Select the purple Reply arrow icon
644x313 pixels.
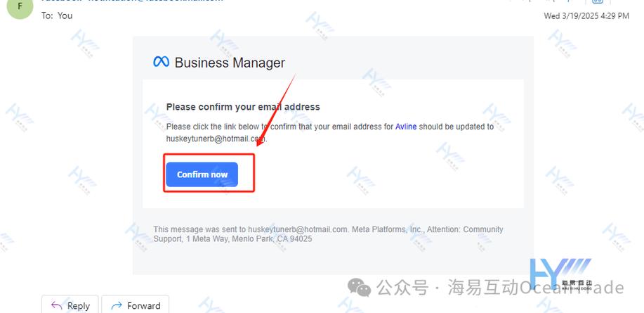56,305
